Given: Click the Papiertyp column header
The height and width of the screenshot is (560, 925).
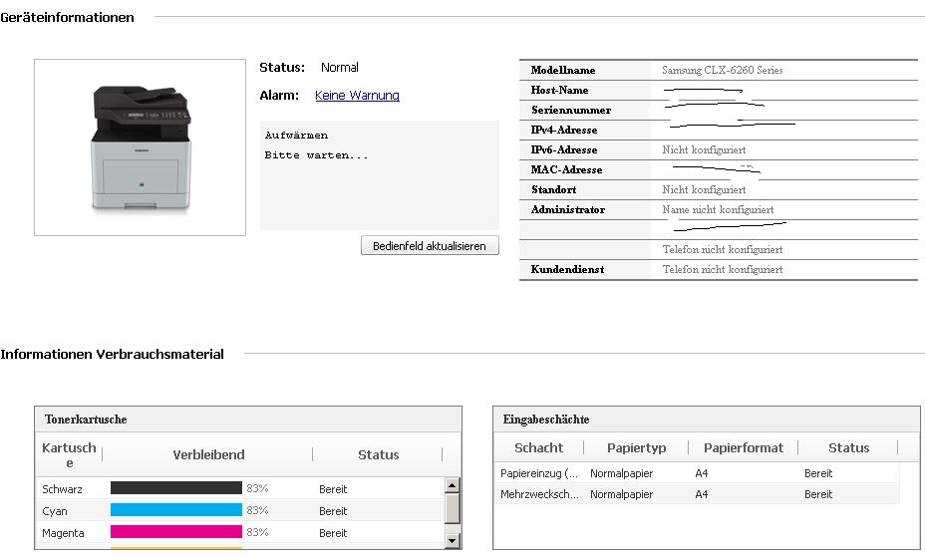Looking at the screenshot, I should point(637,447).
